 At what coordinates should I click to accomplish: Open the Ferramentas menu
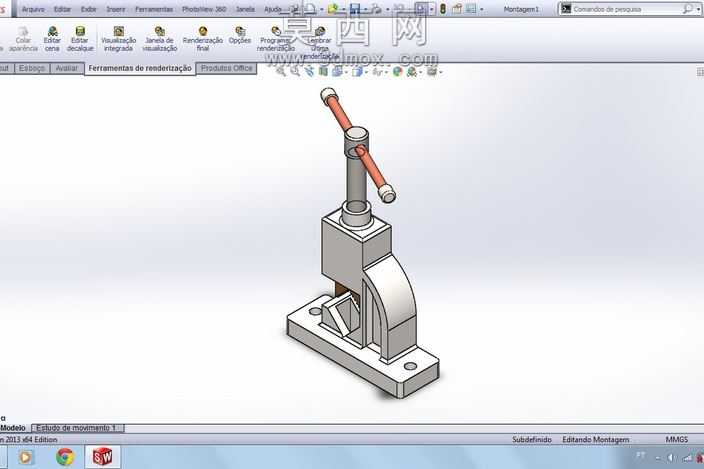[154, 9]
